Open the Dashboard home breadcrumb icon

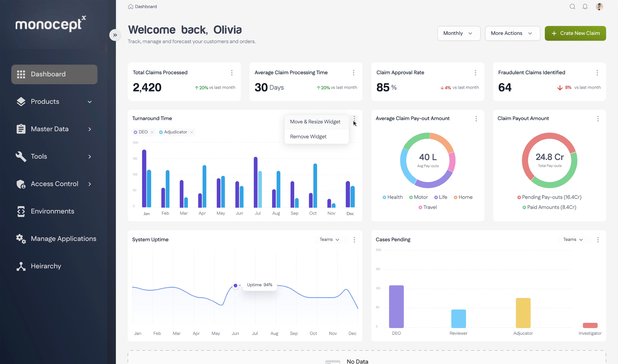pos(131,6)
